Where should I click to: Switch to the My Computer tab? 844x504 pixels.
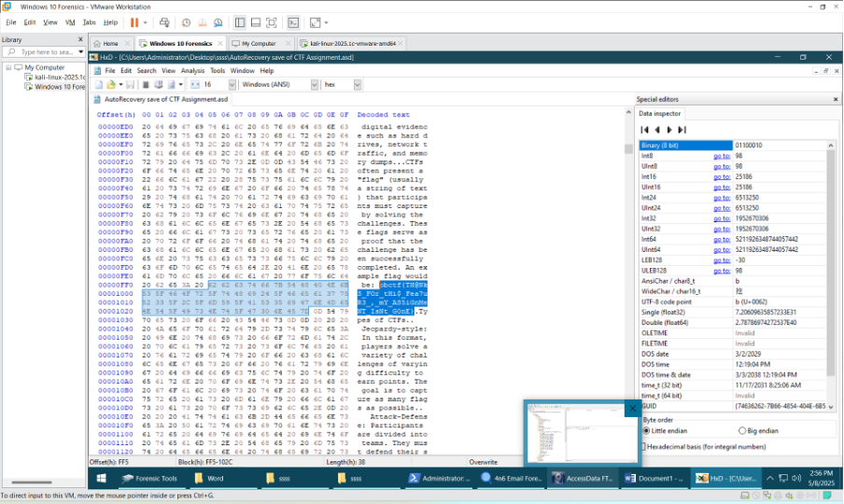(x=259, y=43)
